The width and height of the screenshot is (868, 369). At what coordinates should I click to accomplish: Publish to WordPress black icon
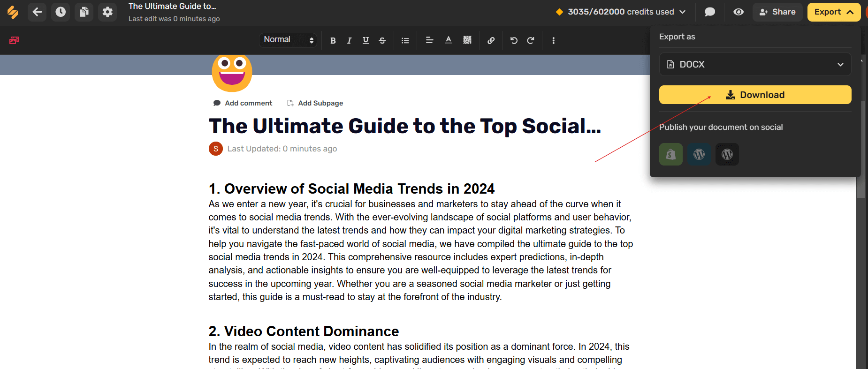coord(727,154)
